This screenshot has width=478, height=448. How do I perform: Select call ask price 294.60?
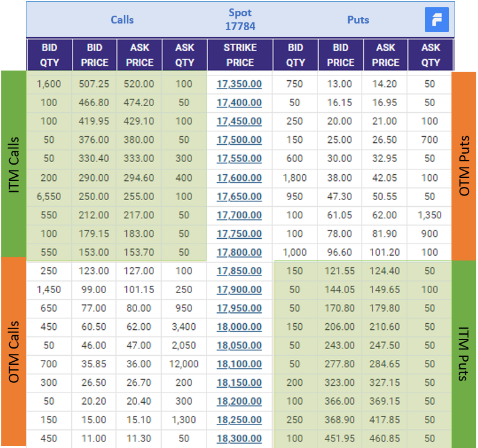tap(139, 178)
